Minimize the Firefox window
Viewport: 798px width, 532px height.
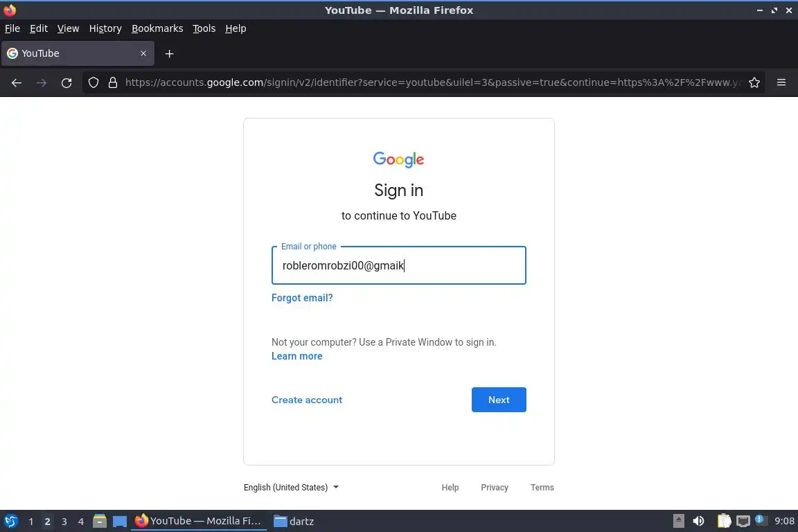(x=760, y=10)
